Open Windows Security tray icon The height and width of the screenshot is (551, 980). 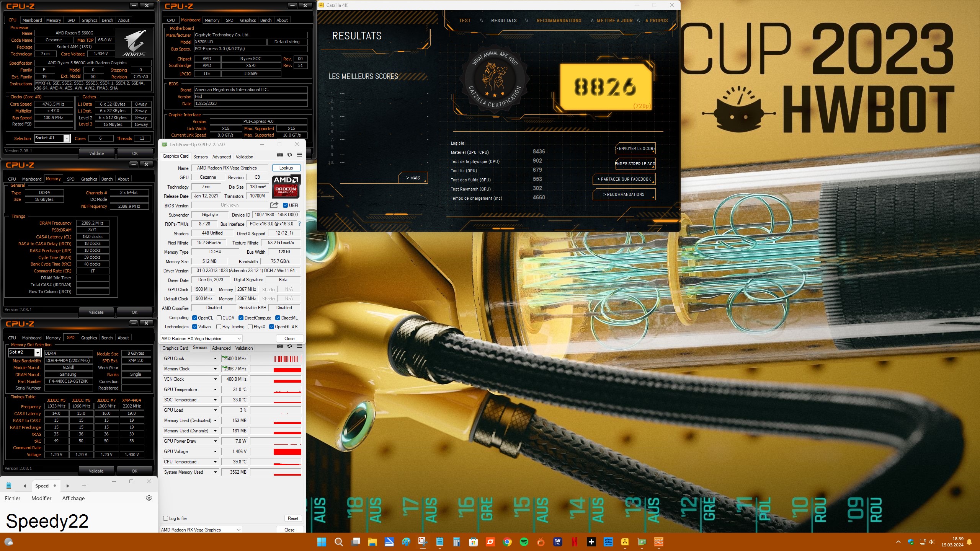coord(911,542)
